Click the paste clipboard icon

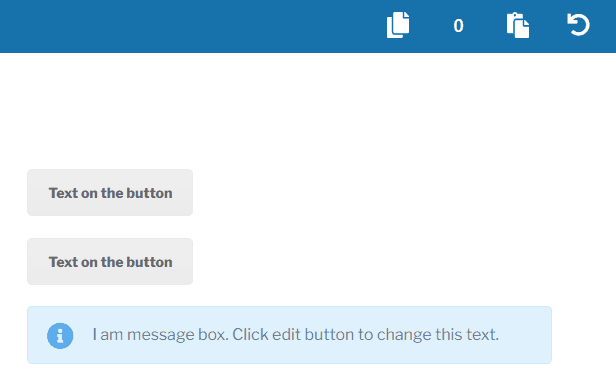pos(518,26)
